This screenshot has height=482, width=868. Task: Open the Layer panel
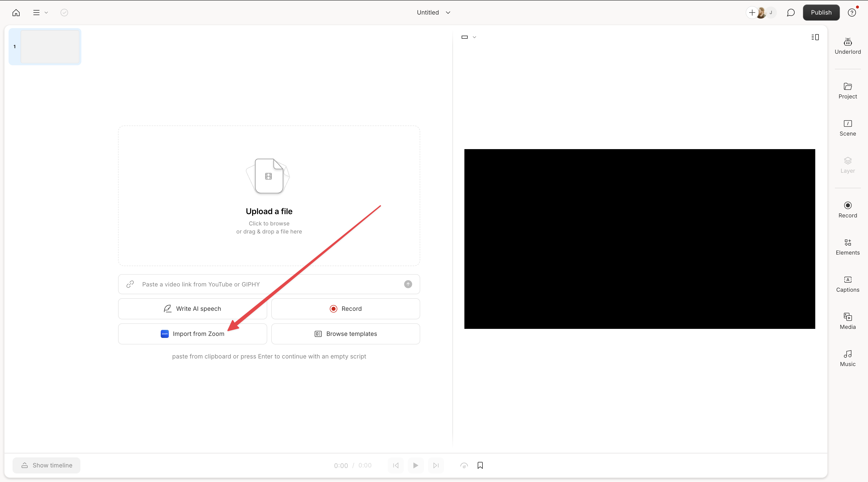(847, 165)
